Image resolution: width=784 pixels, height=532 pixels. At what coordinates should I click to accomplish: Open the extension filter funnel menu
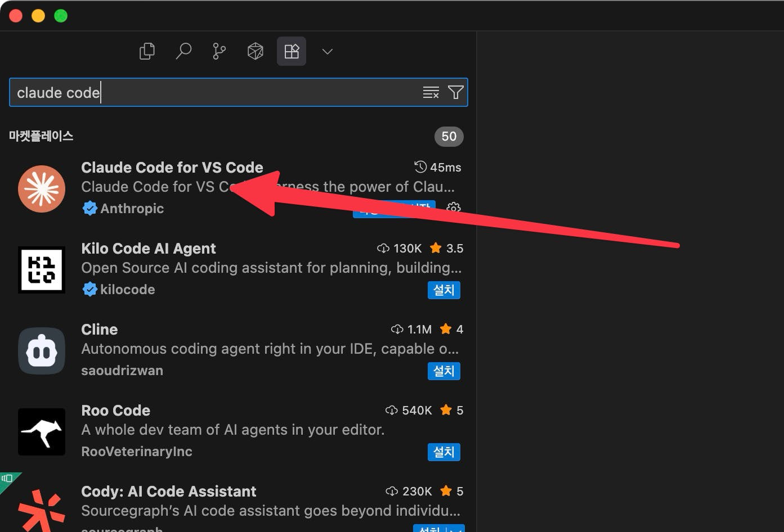tap(455, 92)
